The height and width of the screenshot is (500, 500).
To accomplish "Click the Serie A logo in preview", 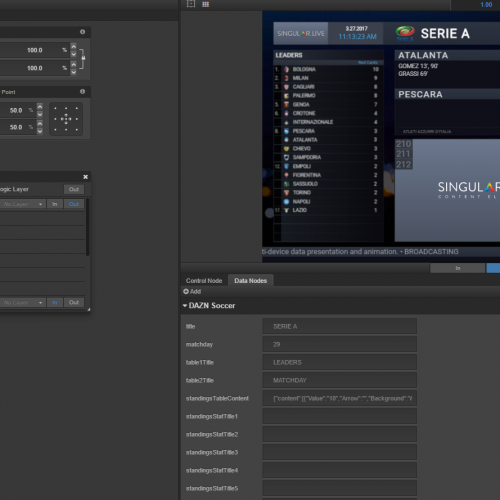I will 405,33.
